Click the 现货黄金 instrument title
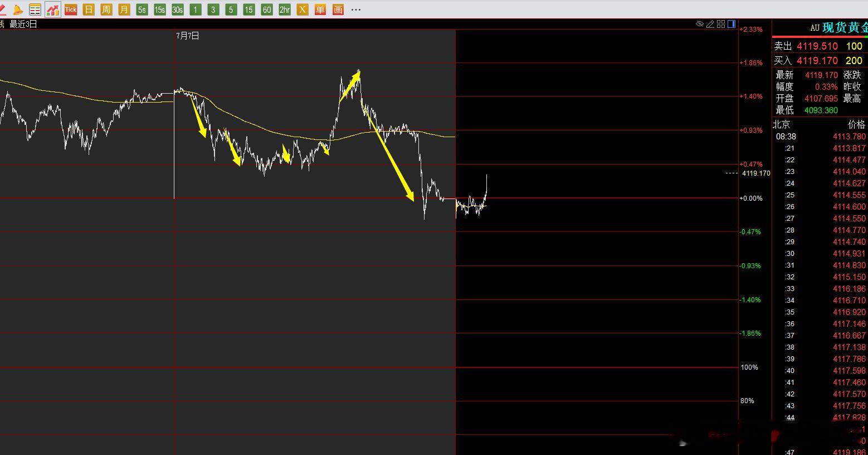The image size is (868, 455). click(845, 27)
